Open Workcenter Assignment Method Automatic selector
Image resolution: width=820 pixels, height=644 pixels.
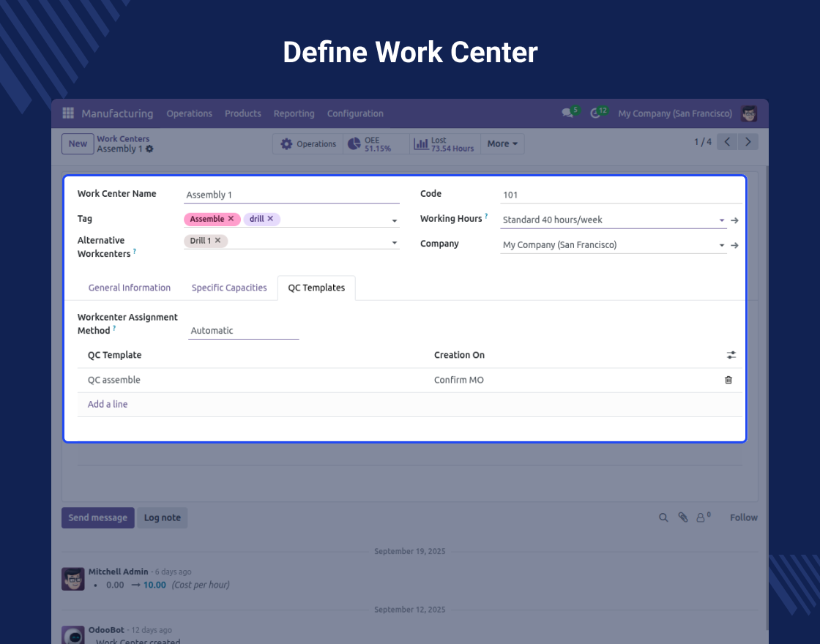[x=243, y=330]
